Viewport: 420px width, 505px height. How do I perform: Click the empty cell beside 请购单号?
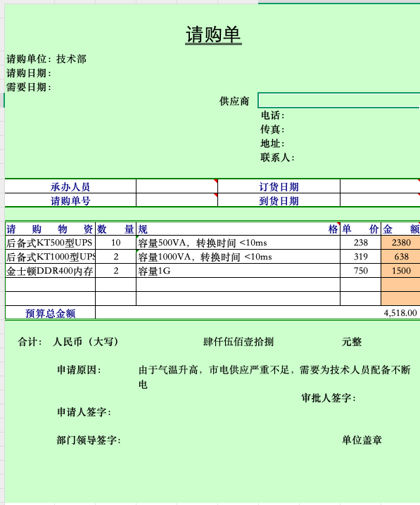pos(177,200)
